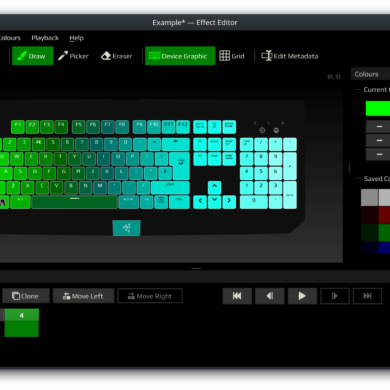Paint the Enter key
The height and width of the screenshot is (390, 390).
[181, 165]
